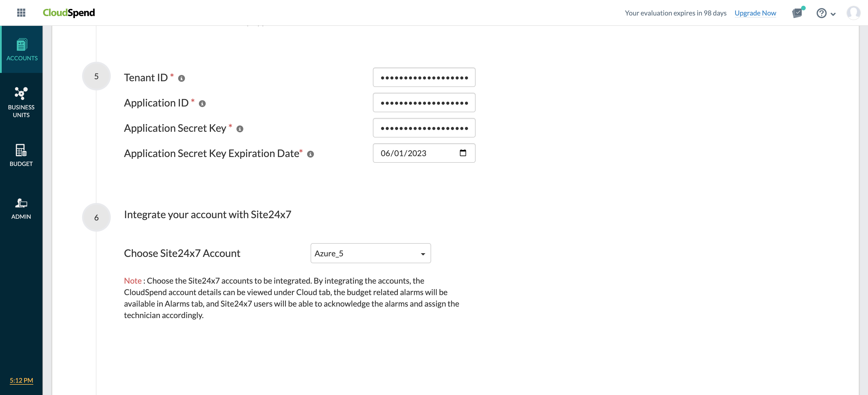The image size is (868, 395).
Task: Click the Tenant ID info tooltip
Action: (182, 78)
